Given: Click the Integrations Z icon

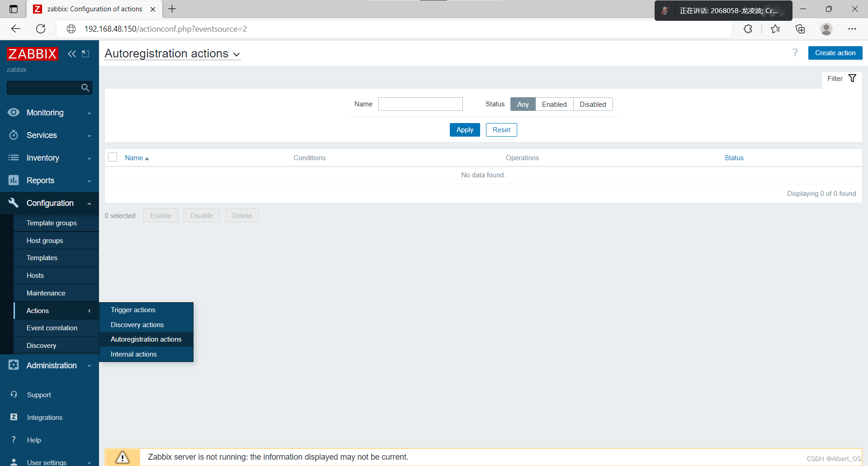Looking at the screenshot, I should [x=14, y=417].
